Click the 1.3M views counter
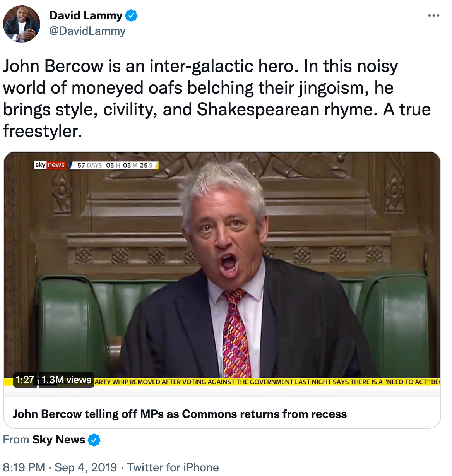Viewport: 452px width, 476px height. coord(66,380)
